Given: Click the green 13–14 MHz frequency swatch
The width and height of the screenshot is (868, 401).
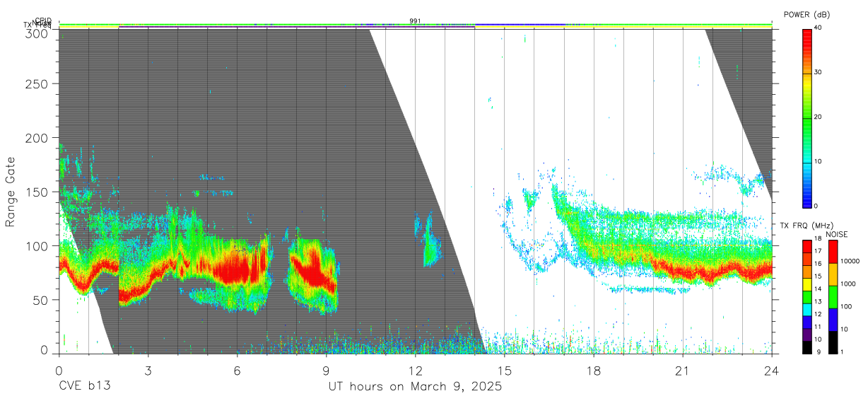Looking at the screenshot, I should point(807,296).
